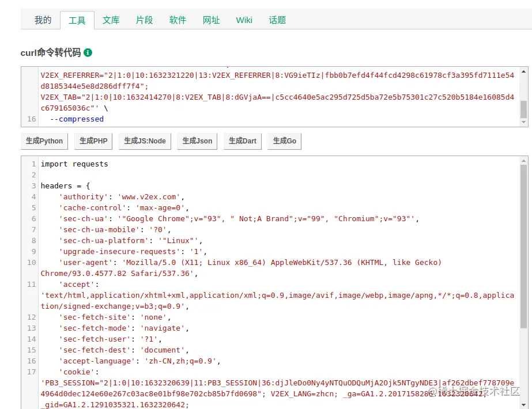
Task: Click the V2EX_REFERRER line in curl input
Action: [x=277, y=75]
